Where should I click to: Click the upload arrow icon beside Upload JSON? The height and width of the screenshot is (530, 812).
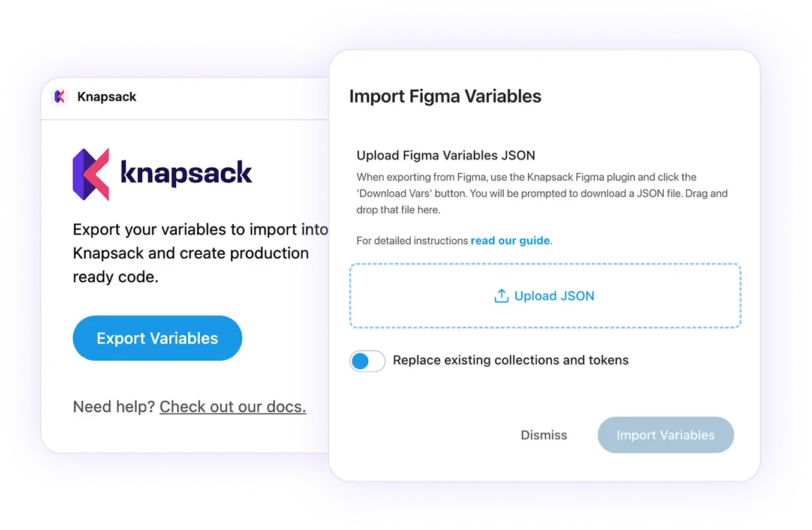pos(501,296)
